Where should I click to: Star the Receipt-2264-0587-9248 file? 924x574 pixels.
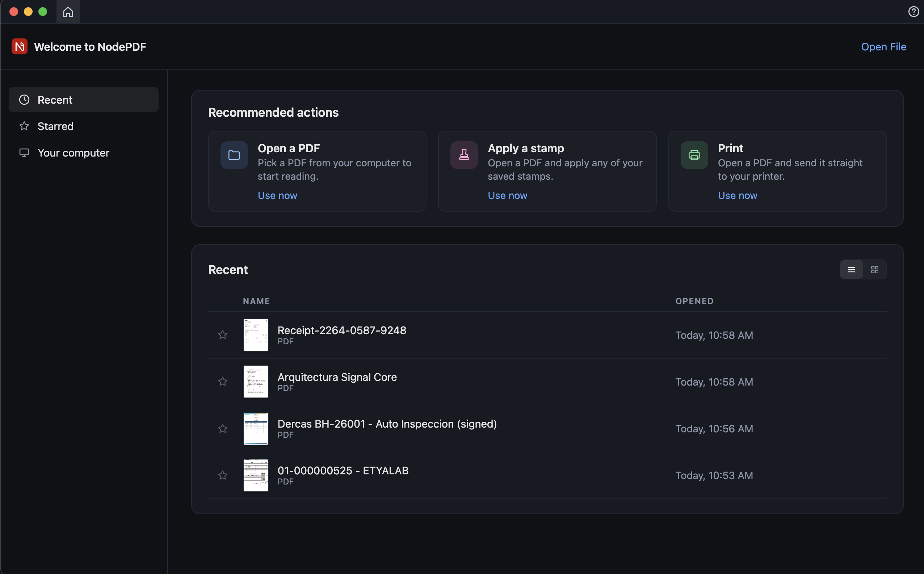click(x=223, y=335)
